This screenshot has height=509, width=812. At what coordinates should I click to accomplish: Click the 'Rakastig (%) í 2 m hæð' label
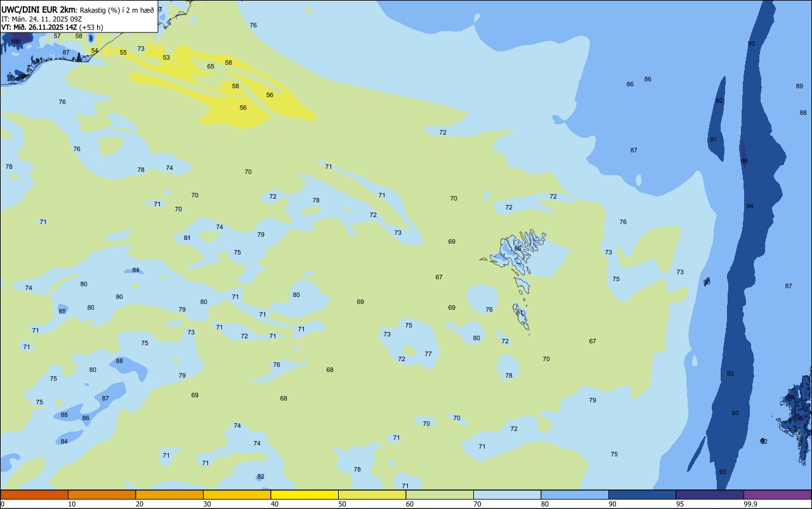(x=116, y=10)
